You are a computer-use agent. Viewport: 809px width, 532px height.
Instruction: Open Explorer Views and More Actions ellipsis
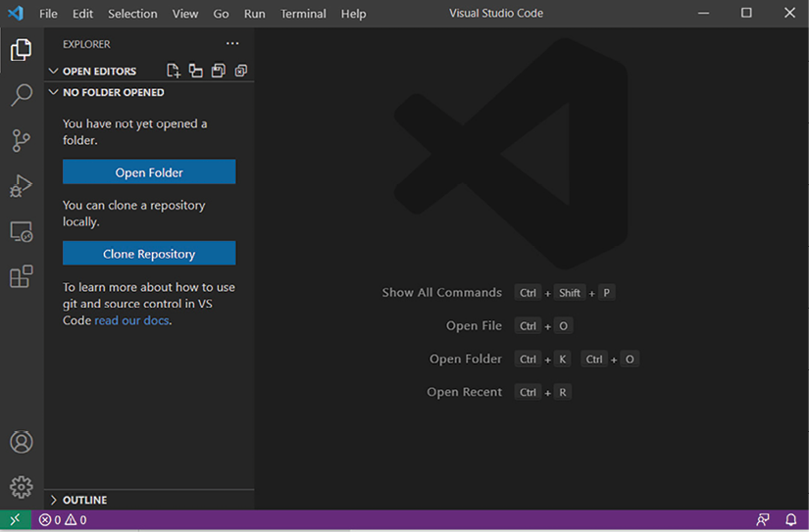(232, 44)
